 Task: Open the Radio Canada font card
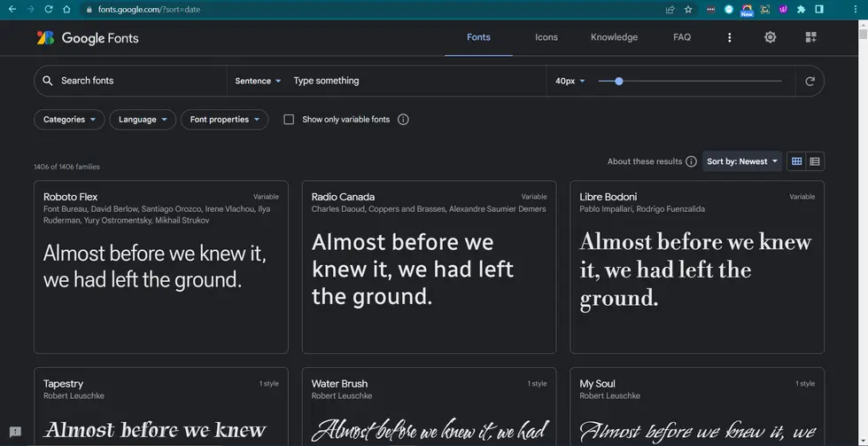click(x=429, y=267)
